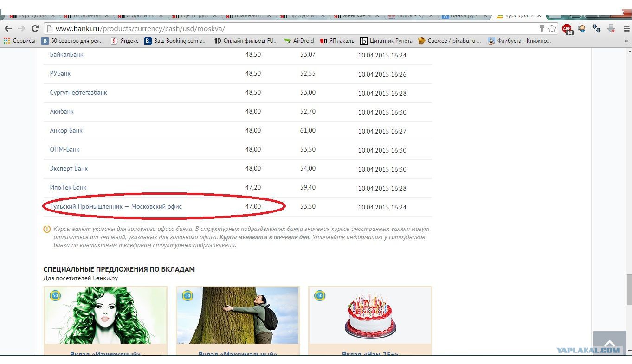Open the Акибанк link
Viewport: 632px width, 364px height.
[62, 112]
